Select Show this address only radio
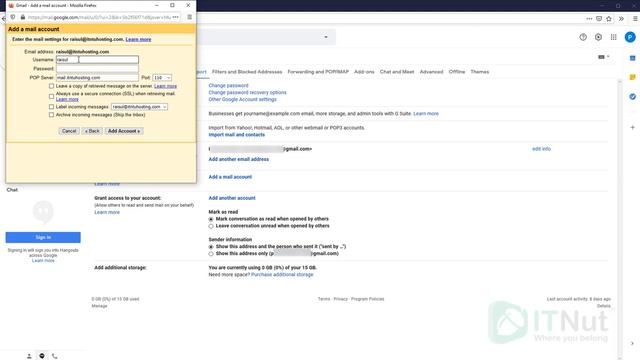Image resolution: width=640 pixels, height=360 pixels. coord(211,254)
